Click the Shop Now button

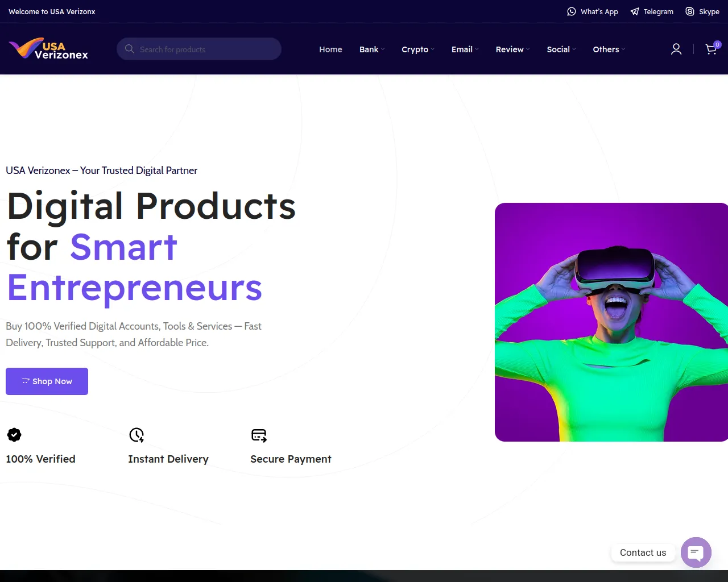pos(47,381)
